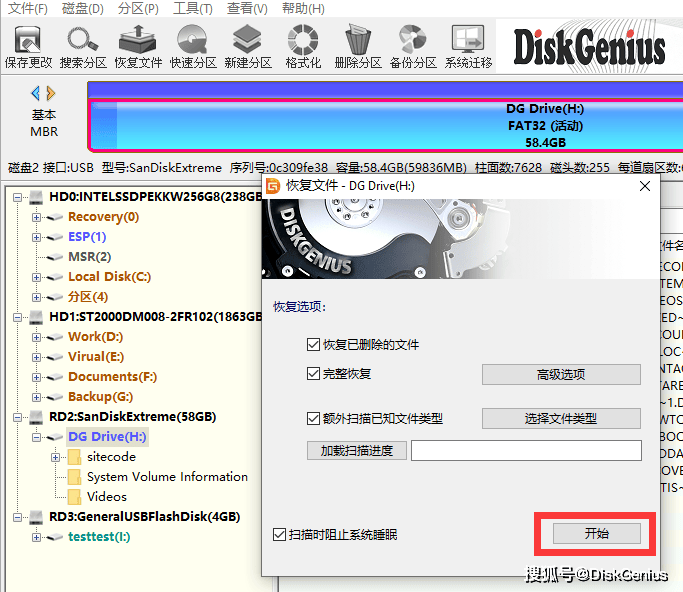Expand the Recovery(0) partition tree node

point(37,217)
